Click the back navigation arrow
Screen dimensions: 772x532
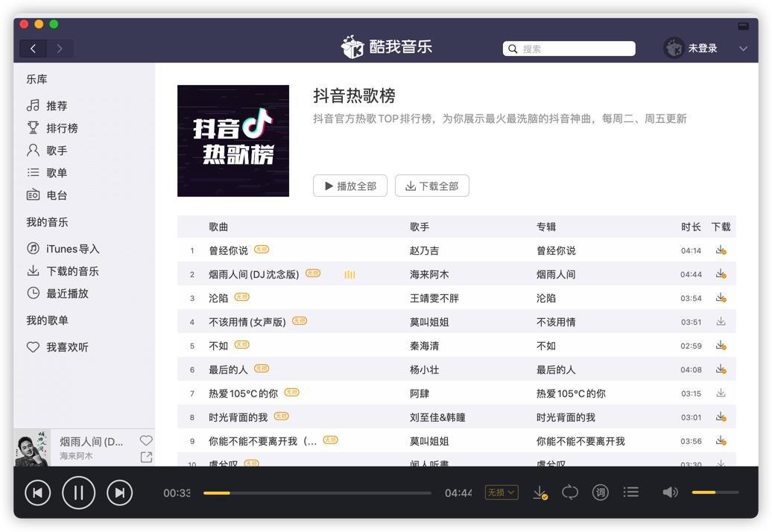[33, 48]
